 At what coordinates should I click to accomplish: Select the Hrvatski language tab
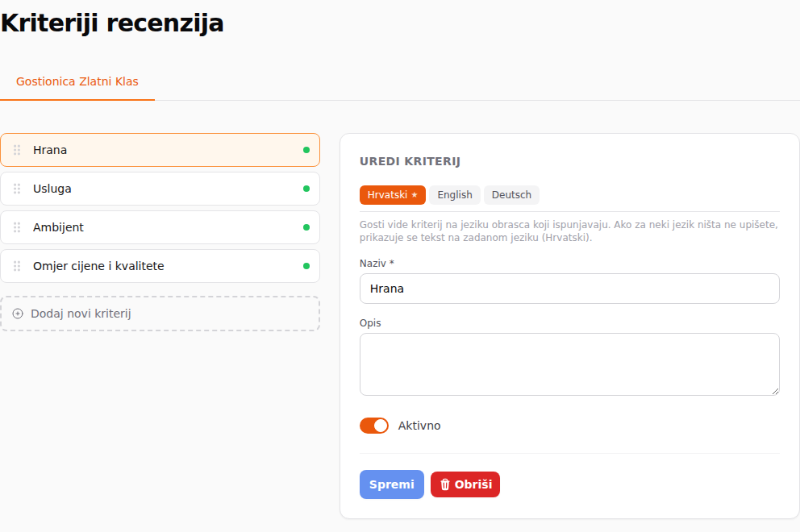pyautogui.click(x=393, y=195)
